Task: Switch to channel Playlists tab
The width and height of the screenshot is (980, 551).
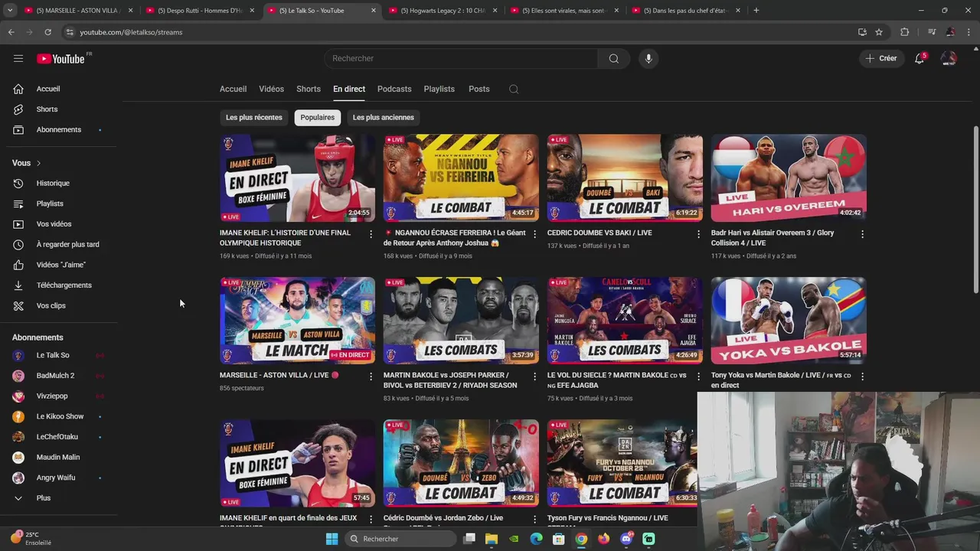Action: coord(439,89)
